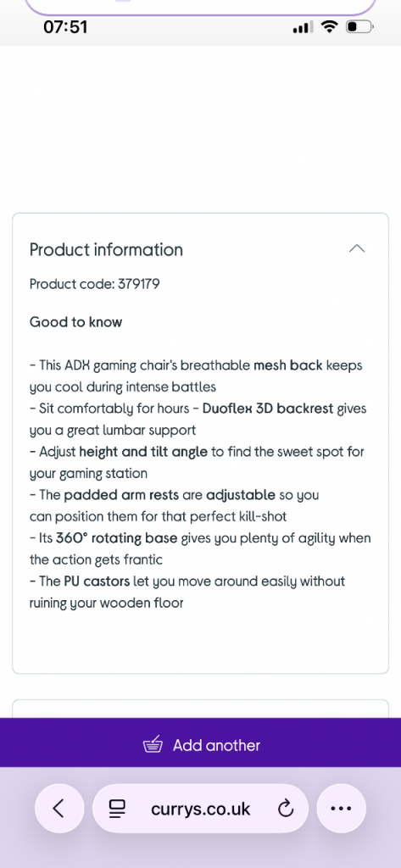Click the basket icon in purple bar
The height and width of the screenshot is (868, 401).
pos(153,744)
